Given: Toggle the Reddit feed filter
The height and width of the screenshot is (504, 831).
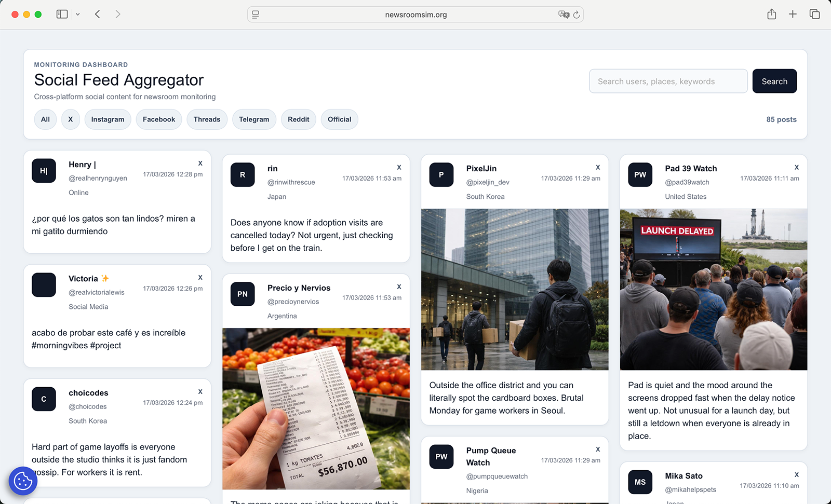Looking at the screenshot, I should [x=298, y=119].
